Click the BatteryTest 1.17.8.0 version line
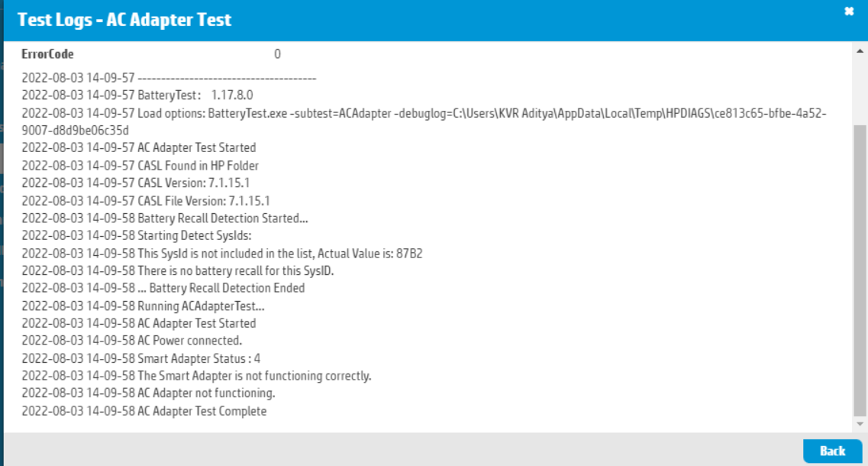The width and height of the screenshot is (868, 466). (x=137, y=95)
